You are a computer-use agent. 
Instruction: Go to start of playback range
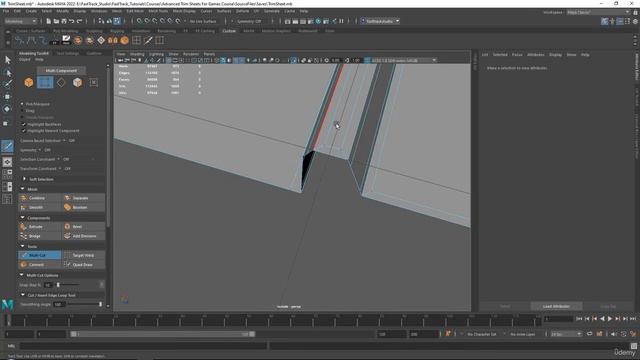pyautogui.click(x=579, y=319)
